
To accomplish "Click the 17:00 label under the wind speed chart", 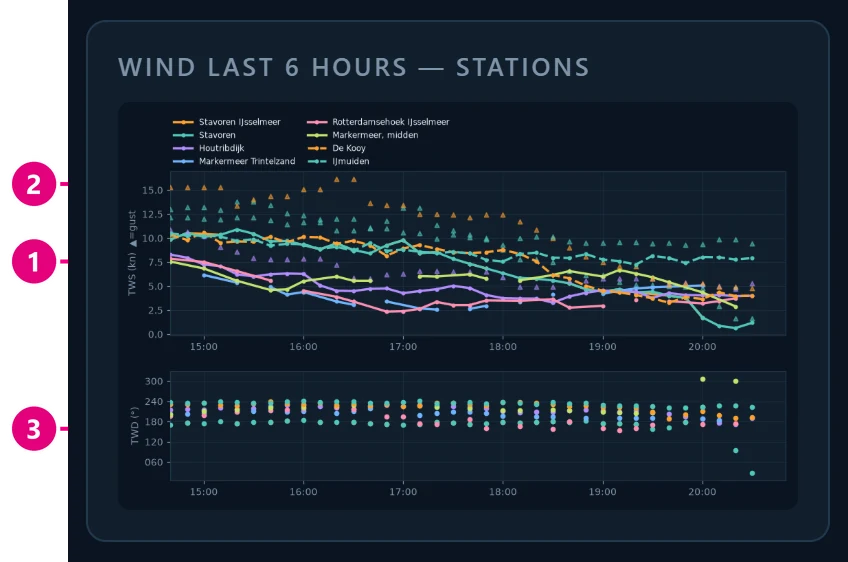I will pos(403,347).
